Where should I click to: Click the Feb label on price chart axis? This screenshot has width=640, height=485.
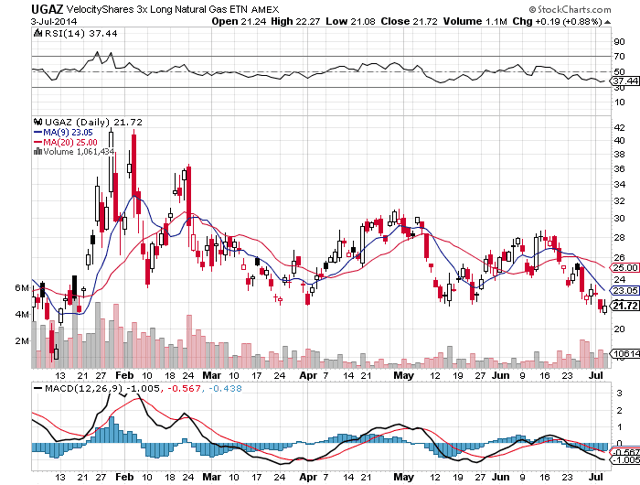coord(124,375)
